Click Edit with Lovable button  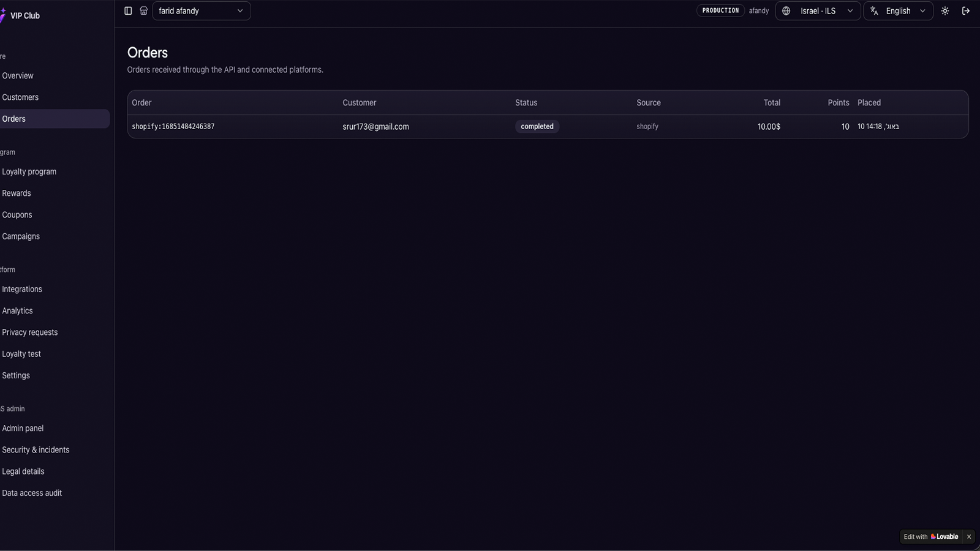[930, 537]
